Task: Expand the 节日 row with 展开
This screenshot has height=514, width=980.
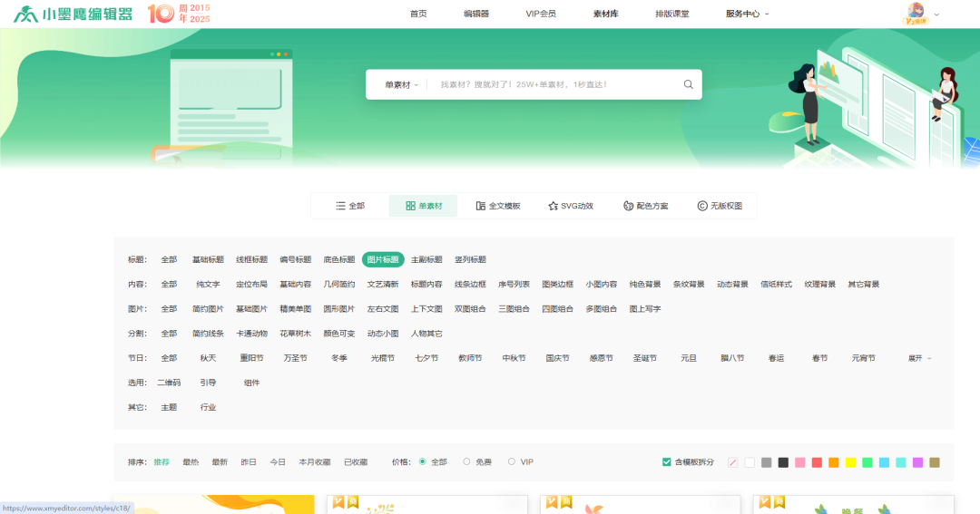Action: click(x=919, y=358)
